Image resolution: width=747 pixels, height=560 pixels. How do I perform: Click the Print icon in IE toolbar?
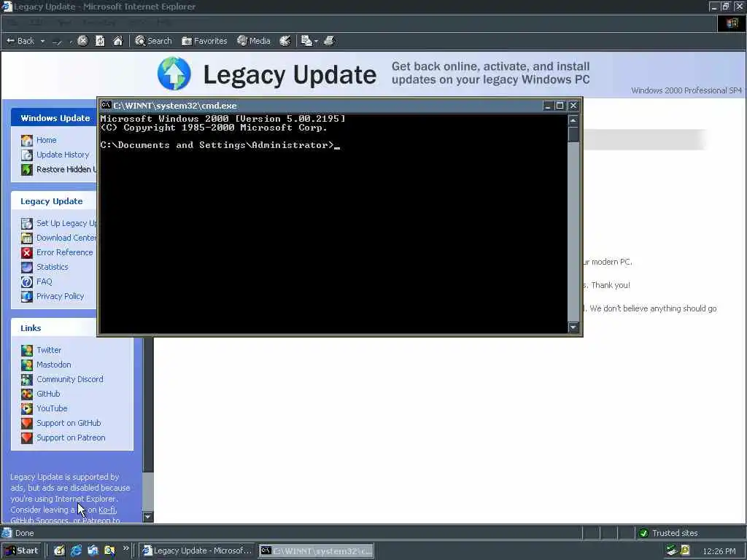click(329, 41)
